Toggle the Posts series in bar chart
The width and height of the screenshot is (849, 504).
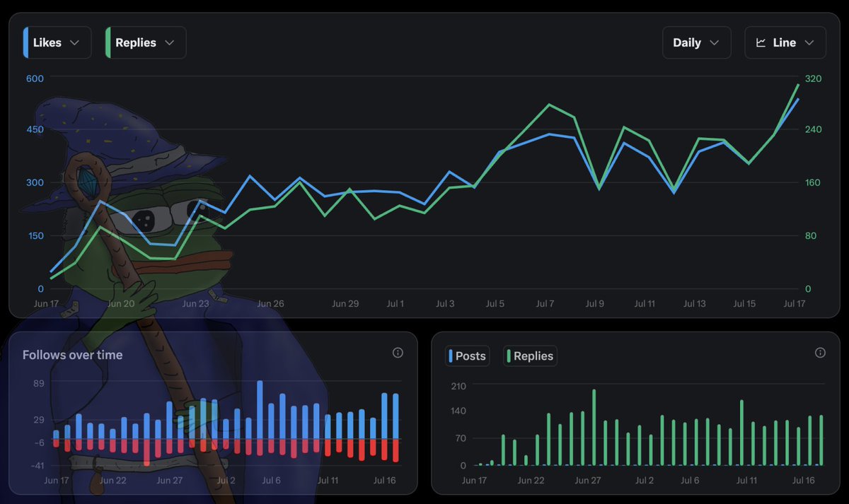click(467, 356)
